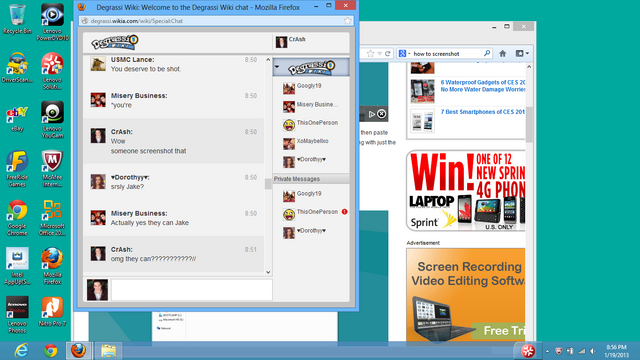Open File Explorer from the taskbar
Screen dimensions: 640x360
pyautogui.click(x=108, y=351)
